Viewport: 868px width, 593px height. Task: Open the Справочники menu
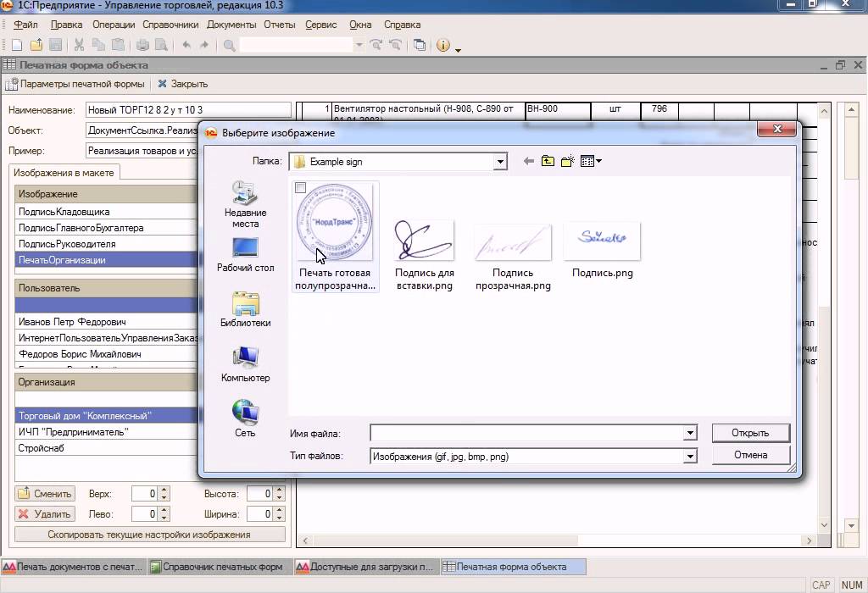[170, 25]
